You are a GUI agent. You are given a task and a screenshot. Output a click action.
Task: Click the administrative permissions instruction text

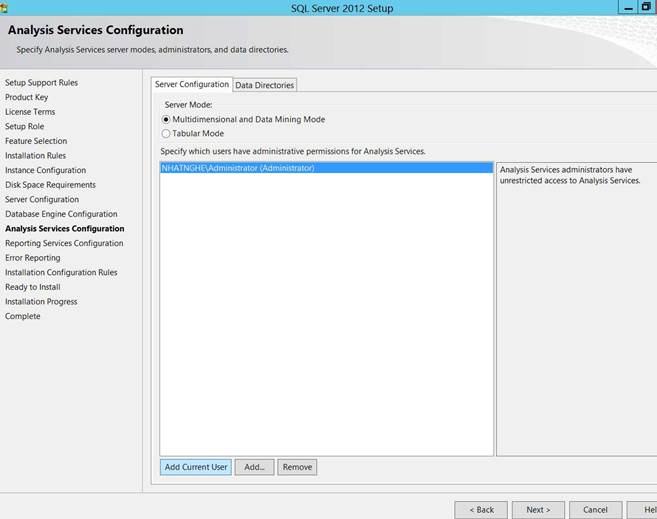pos(293,151)
